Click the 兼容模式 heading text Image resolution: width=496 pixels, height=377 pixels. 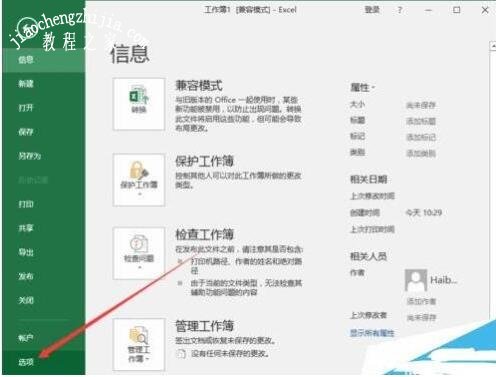coord(199,86)
